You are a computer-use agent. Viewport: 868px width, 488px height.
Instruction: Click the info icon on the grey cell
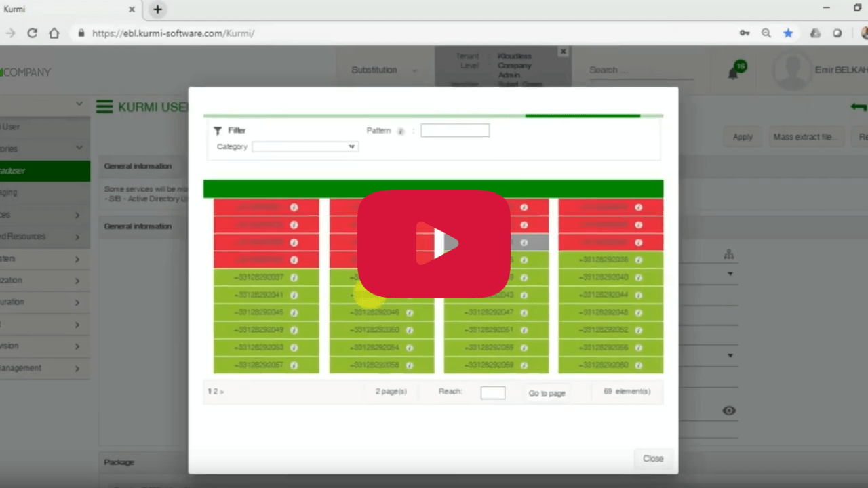click(524, 243)
